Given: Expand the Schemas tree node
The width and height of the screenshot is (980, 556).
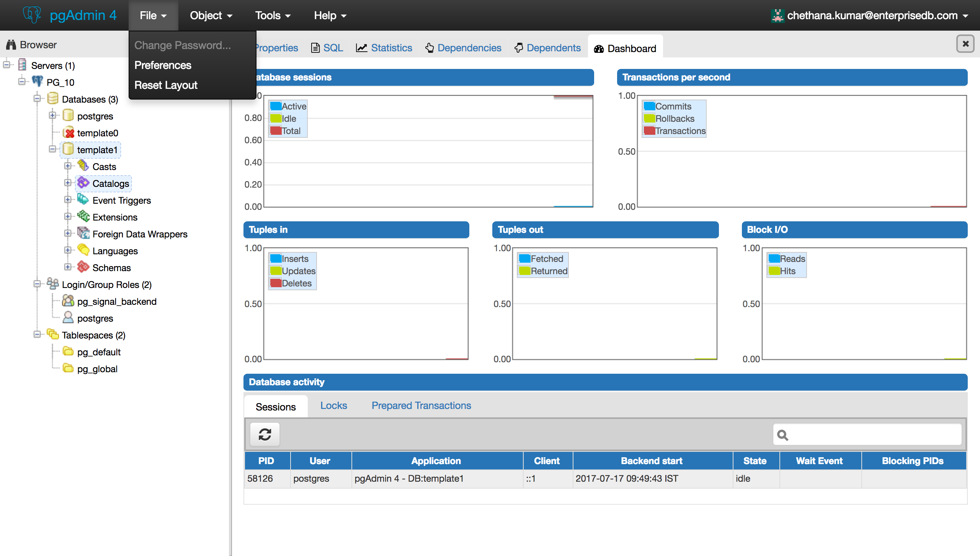Looking at the screenshot, I should click(68, 267).
